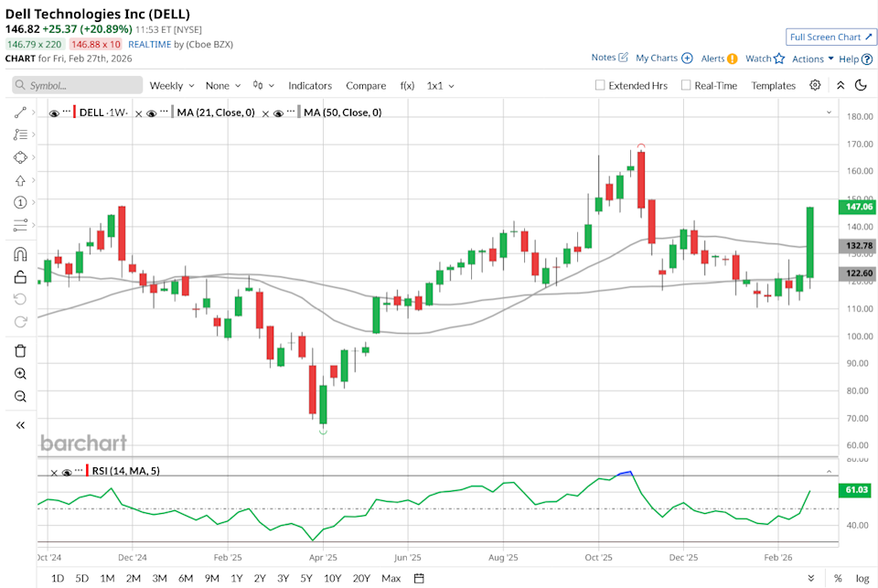Enable the Real-Time checkbox
The height and width of the screenshot is (588, 878).
click(686, 85)
